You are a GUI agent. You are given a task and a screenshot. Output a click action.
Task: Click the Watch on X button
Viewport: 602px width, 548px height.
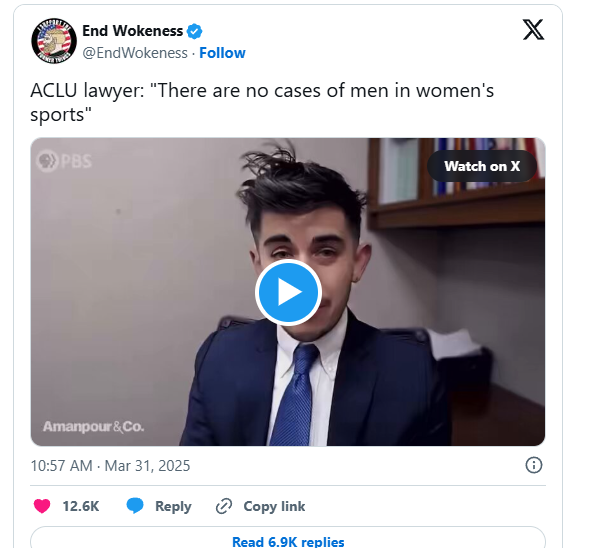point(482,166)
